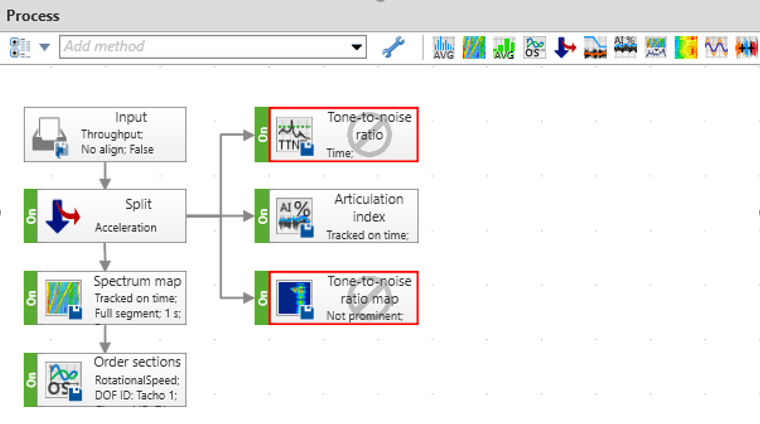The height and width of the screenshot is (424, 760).
Task: Select the sine wave toolbar icon
Action: (x=716, y=47)
